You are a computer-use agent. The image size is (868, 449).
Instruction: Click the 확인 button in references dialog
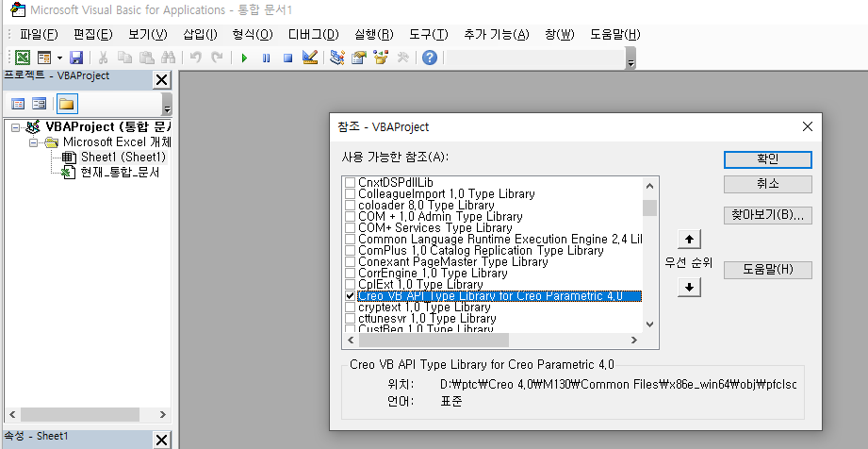tap(768, 159)
